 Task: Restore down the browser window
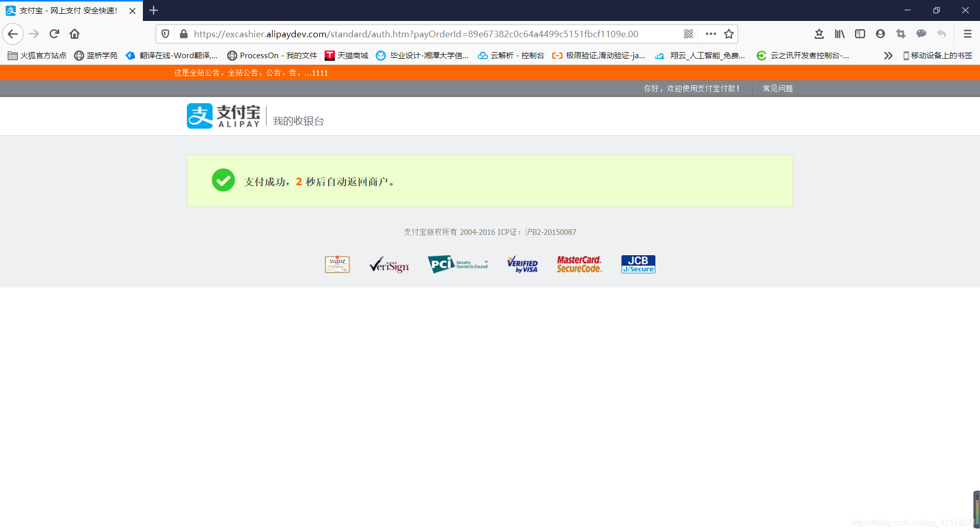point(937,10)
